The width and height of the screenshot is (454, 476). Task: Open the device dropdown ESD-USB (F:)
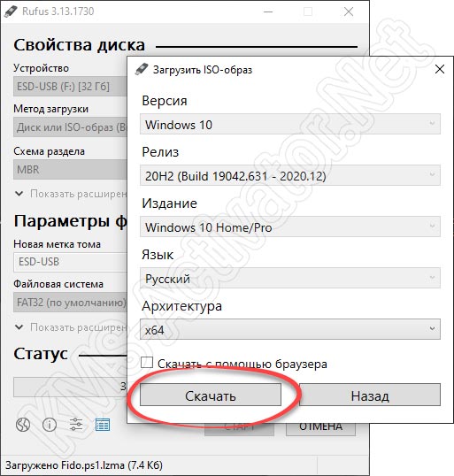[x=70, y=87]
